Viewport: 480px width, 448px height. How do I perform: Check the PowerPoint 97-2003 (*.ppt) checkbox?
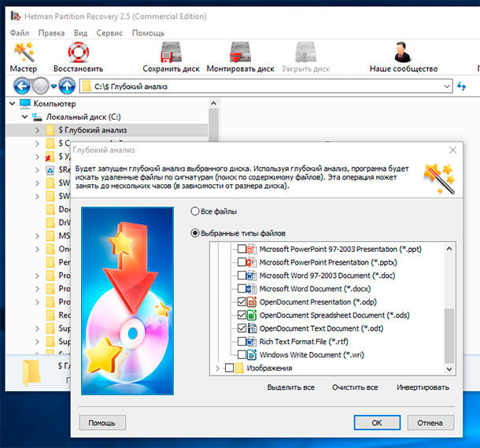click(x=242, y=249)
